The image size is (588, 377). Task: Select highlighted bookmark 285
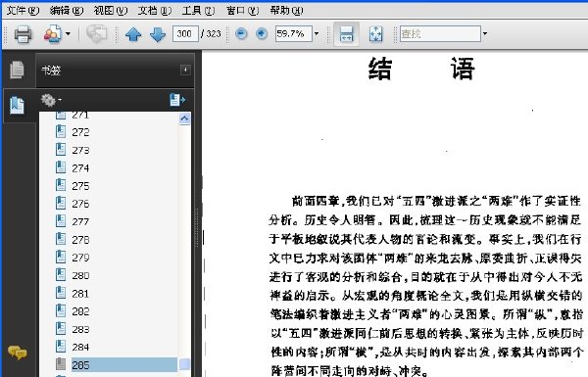(123, 365)
